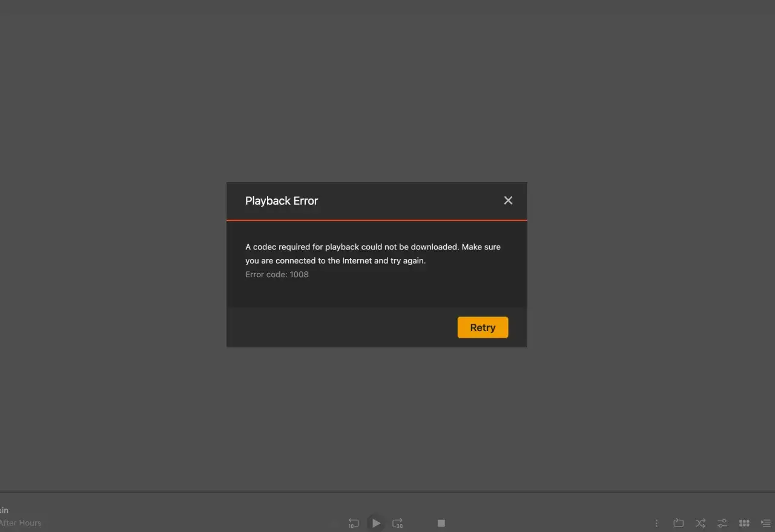
Task: Open the "After Hours" album link
Action: [21, 523]
